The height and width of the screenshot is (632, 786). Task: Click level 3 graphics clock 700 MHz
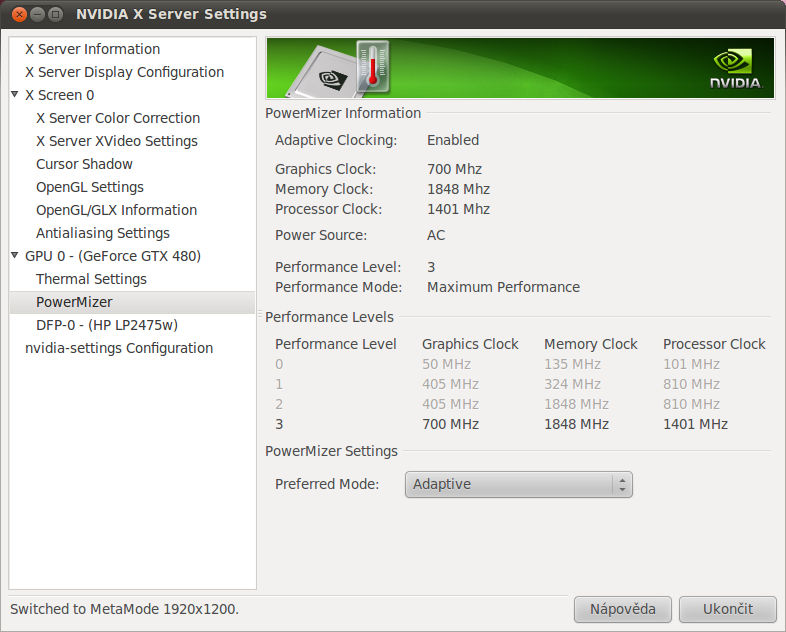point(450,425)
